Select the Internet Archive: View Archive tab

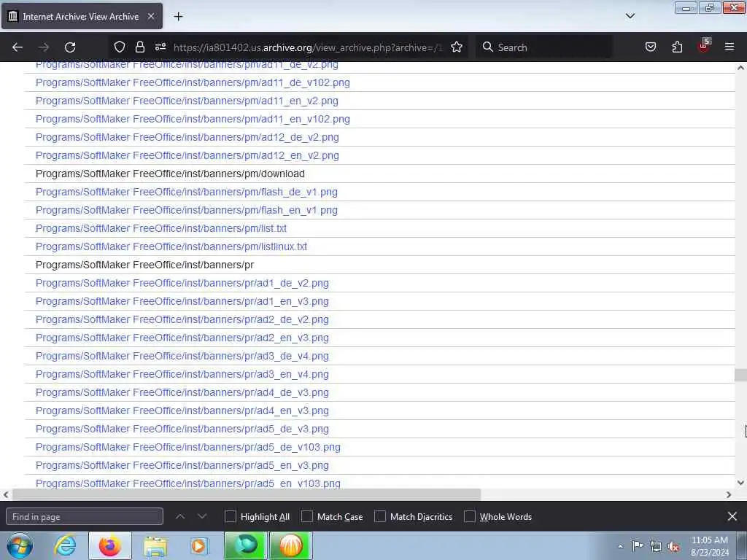(x=81, y=17)
